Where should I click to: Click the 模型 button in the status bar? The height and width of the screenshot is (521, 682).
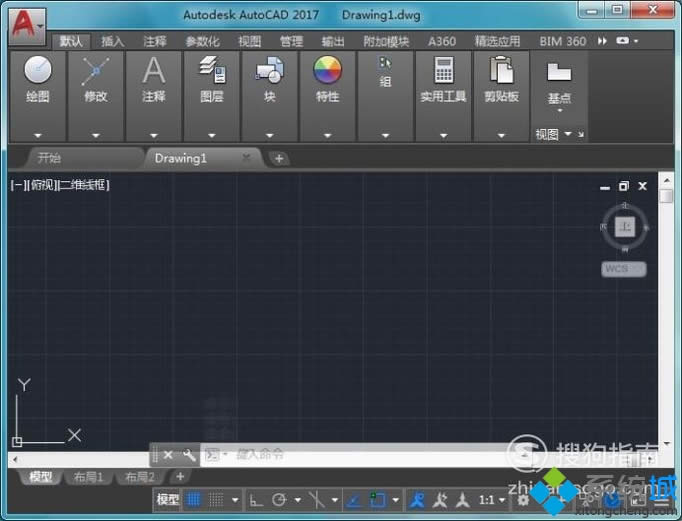tap(168, 500)
